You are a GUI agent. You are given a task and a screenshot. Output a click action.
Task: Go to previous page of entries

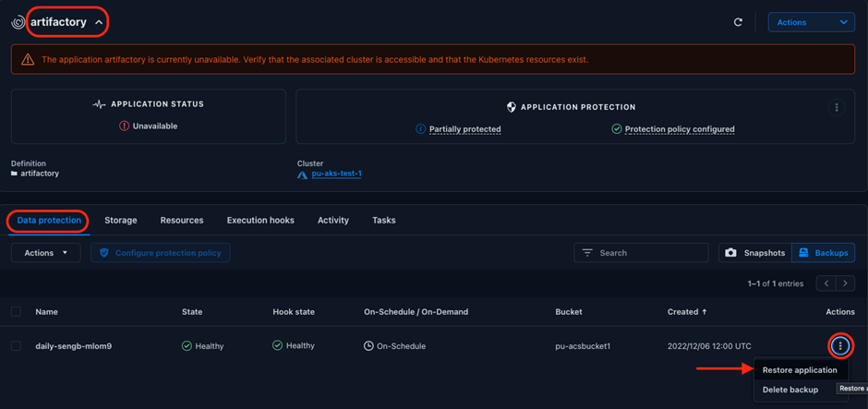826,283
